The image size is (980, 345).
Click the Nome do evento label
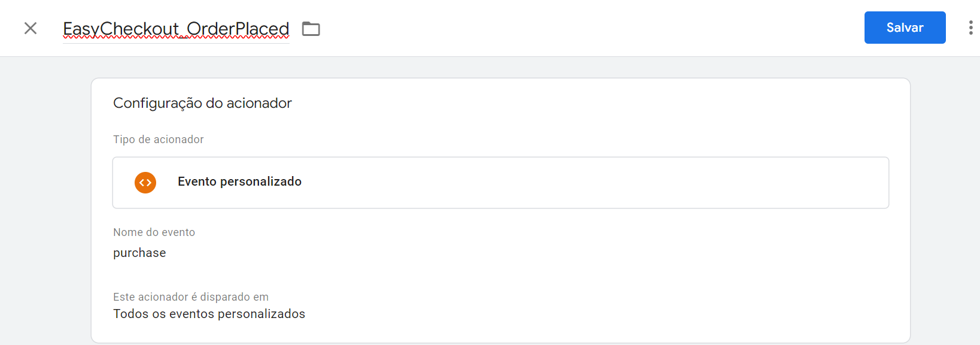(154, 232)
